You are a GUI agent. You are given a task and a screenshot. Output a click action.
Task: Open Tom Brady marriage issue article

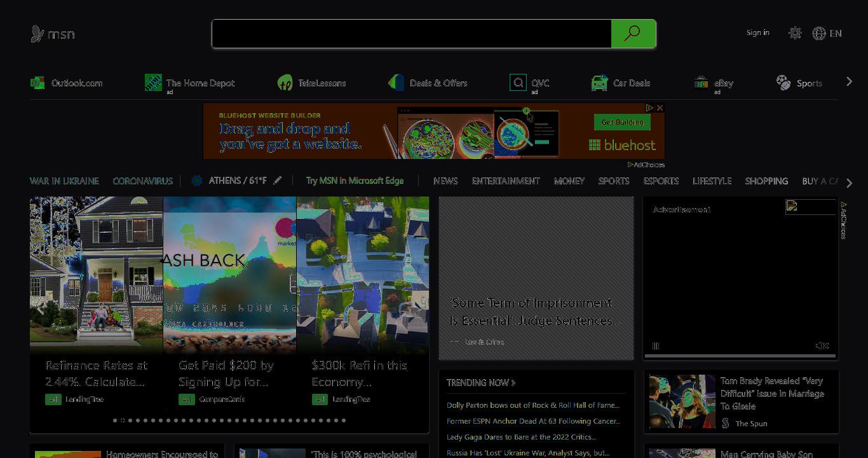[772, 393]
